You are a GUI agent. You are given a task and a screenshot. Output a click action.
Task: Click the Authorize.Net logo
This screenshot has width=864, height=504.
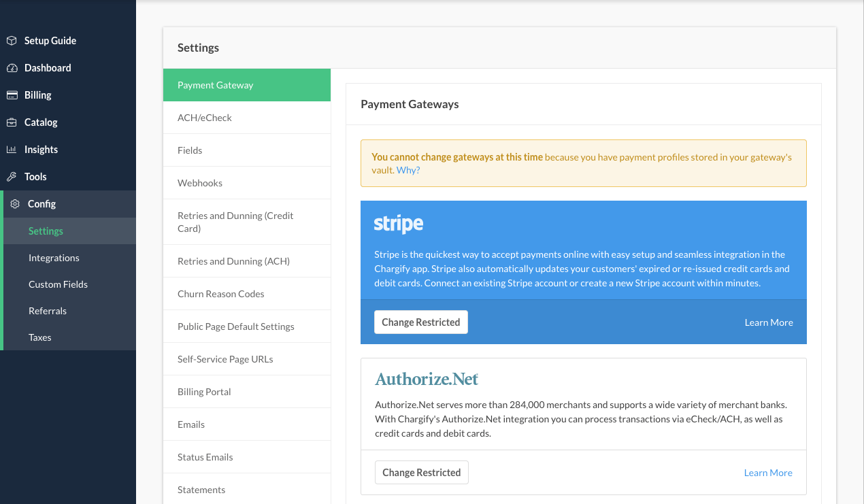pos(427,379)
